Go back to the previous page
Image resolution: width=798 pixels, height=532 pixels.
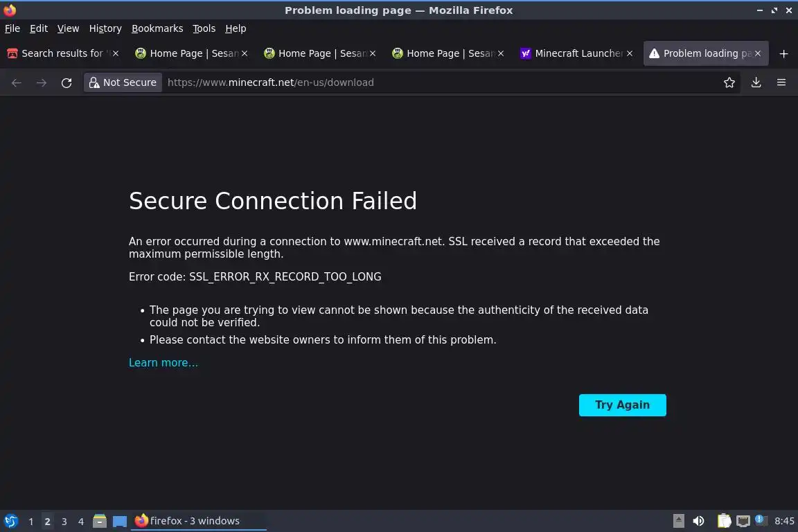pyautogui.click(x=17, y=82)
